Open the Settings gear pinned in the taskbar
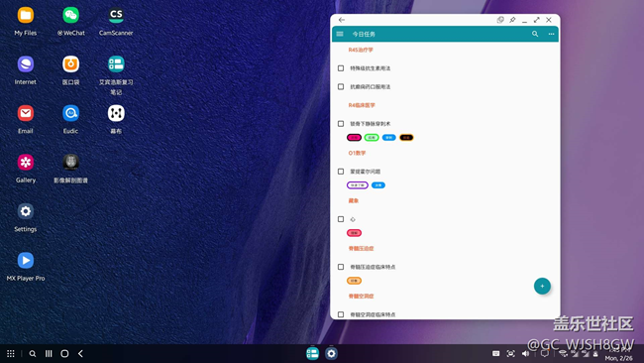 point(331,353)
